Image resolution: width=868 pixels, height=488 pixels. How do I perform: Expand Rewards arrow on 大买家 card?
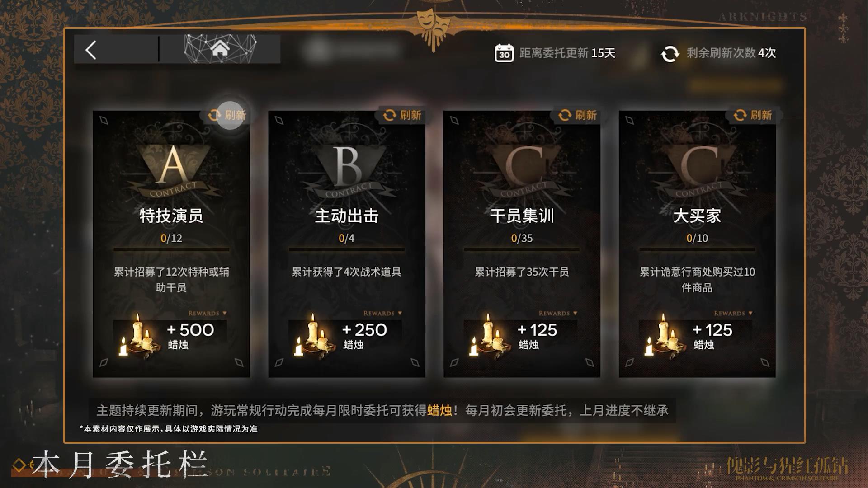coord(751,314)
